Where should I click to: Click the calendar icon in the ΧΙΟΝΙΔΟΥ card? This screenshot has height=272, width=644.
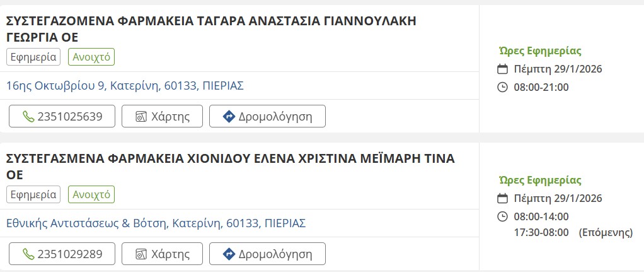pos(502,199)
